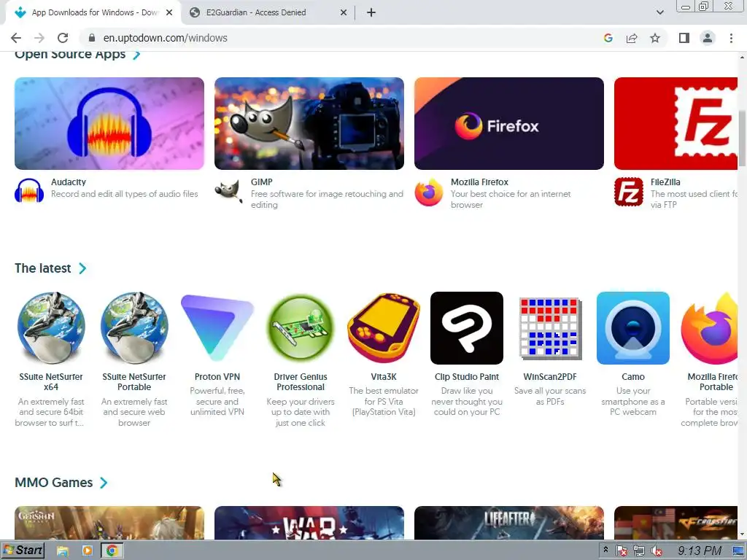
Task: Open MMO Games heading link
Action: [x=54, y=483]
